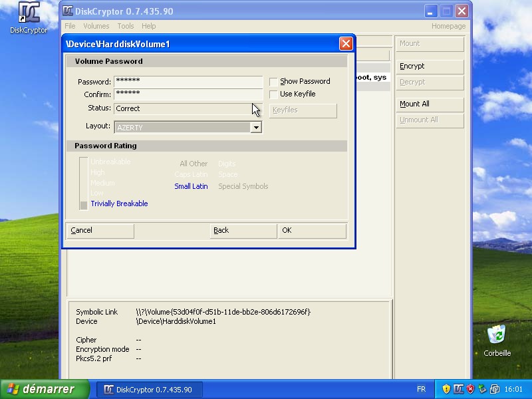The width and height of the screenshot is (532, 399).
Task: Click the 16:01 taskbar clock
Action: pyautogui.click(x=513, y=389)
